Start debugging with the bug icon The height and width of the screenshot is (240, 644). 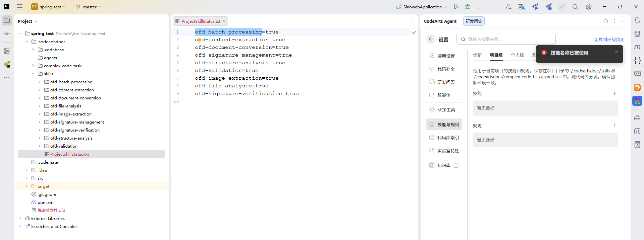(468, 7)
